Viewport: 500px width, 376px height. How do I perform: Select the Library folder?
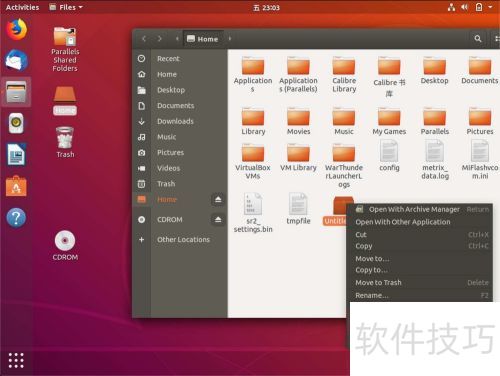pos(253,121)
